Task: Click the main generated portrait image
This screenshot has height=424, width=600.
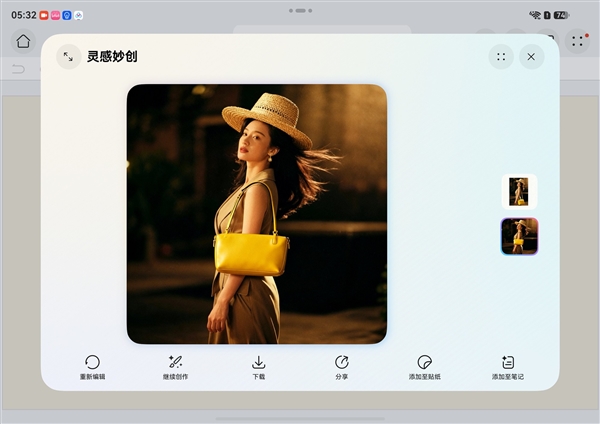Action: click(x=257, y=214)
